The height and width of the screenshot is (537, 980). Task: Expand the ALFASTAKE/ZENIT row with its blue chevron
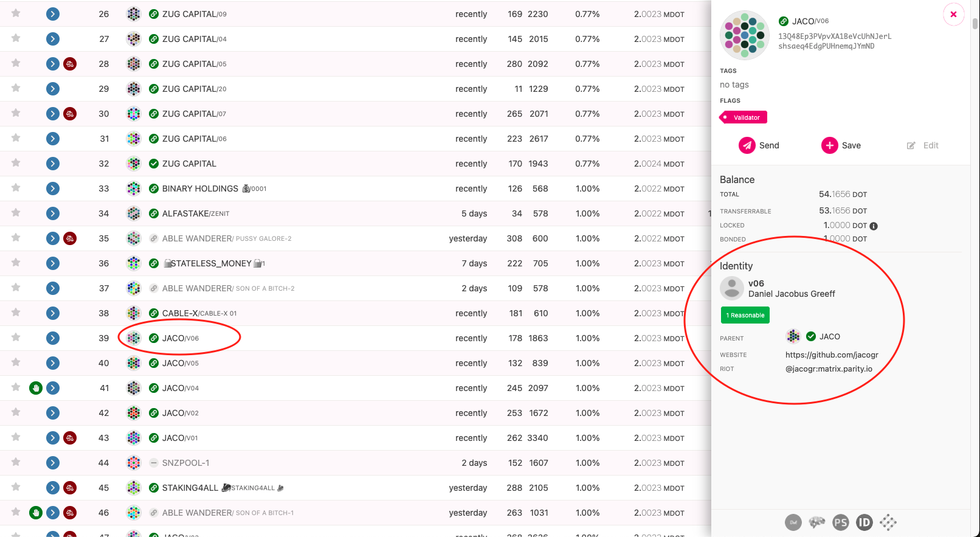(x=53, y=213)
